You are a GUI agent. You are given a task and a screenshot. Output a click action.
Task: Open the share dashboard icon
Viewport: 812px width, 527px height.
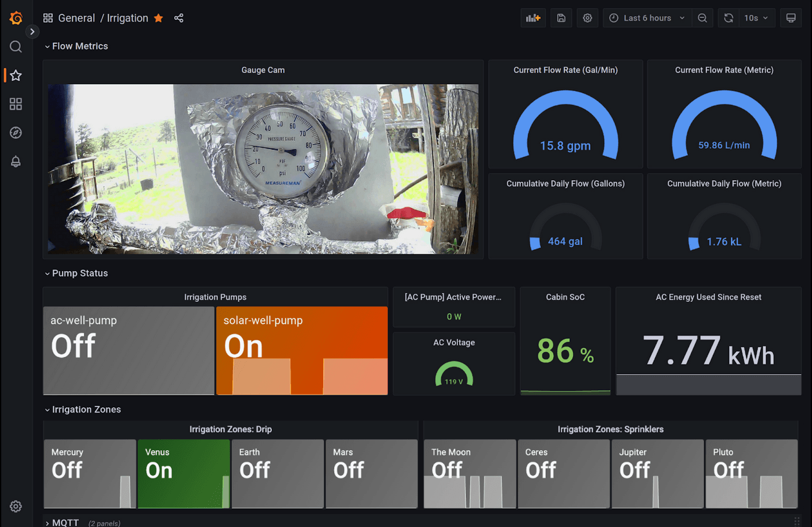coord(179,18)
